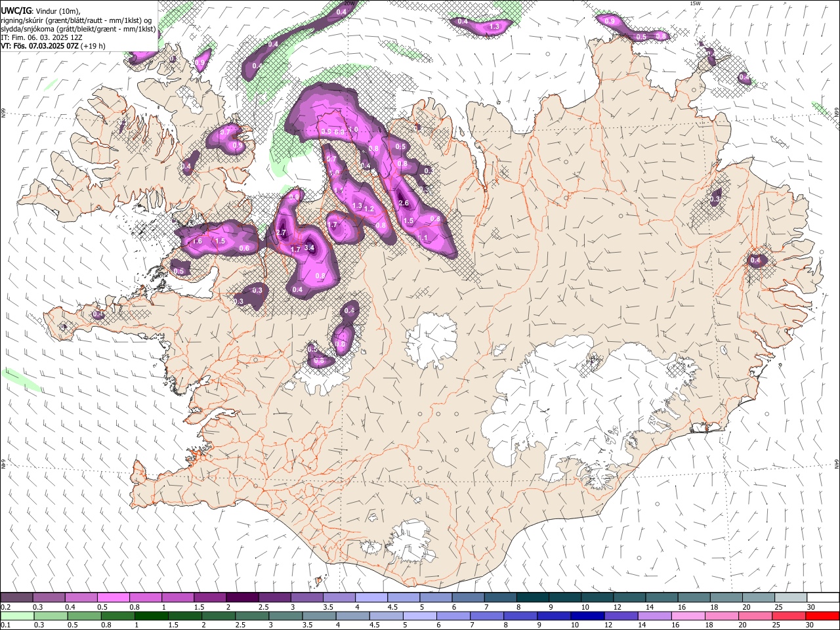The height and width of the screenshot is (630, 840).
Task: Click the upper legend swatch between 16 and 18
Action: (x=694, y=597)
